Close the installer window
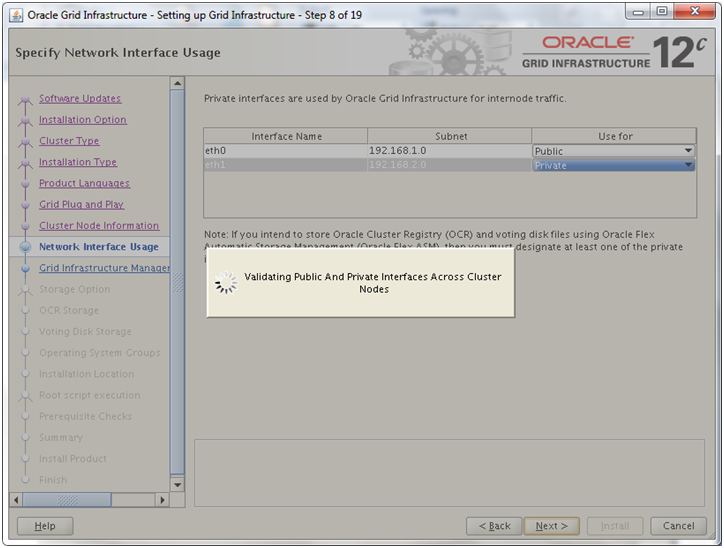 [x=695, y=12]
